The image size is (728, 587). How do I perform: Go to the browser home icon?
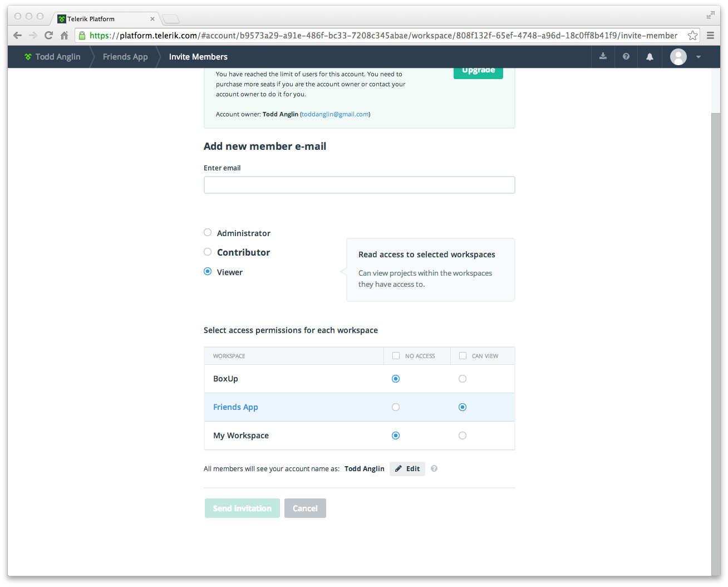65,36
